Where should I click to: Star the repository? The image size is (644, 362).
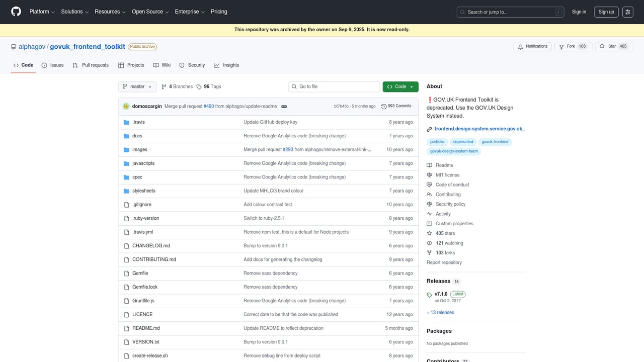(x=614, y=46)
